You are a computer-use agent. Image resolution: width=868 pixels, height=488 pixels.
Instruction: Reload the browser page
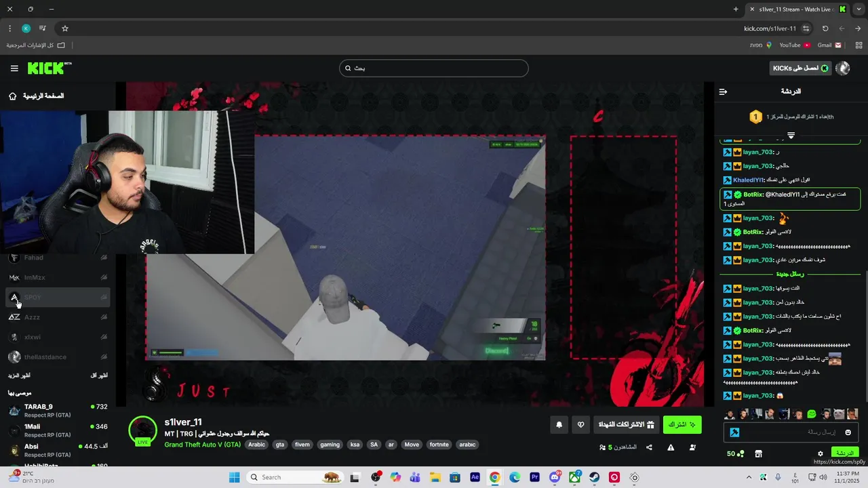click(825, 28)
